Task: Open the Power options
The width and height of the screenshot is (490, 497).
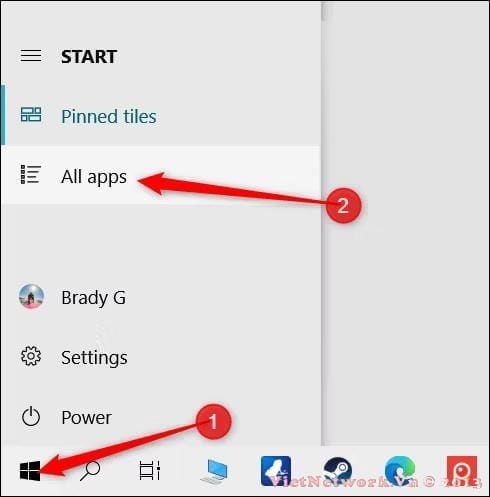Action: [160, 417]
